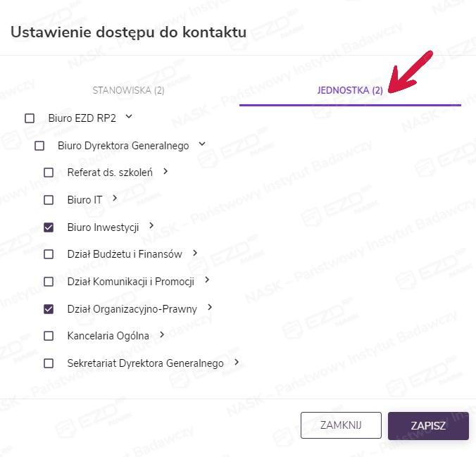Select the Sekretariat Dyrektora Generalnego checkbox

click(49, 363)
